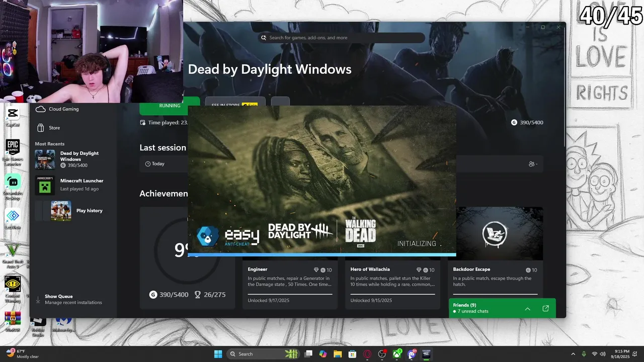This screenshot has width=644, height=362.
Task: Open the Content Warning desktop shortcut
Action: tap(13, 288)
